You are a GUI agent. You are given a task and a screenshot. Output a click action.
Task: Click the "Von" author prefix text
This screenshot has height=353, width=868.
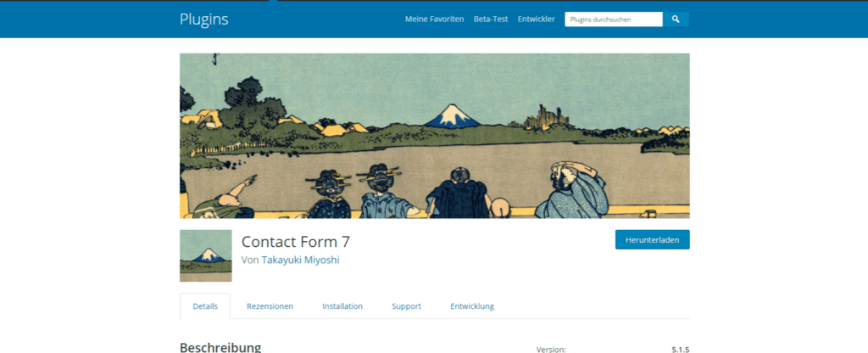coord(250,260)
